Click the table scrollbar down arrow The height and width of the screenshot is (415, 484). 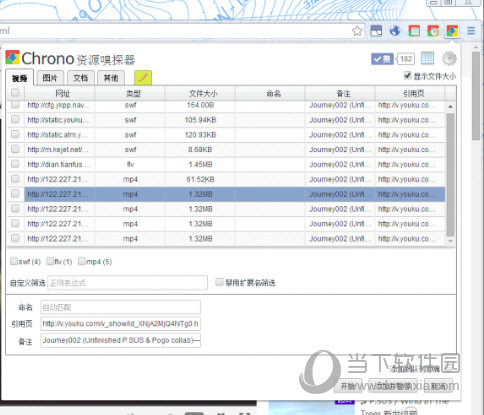[450, 240]
